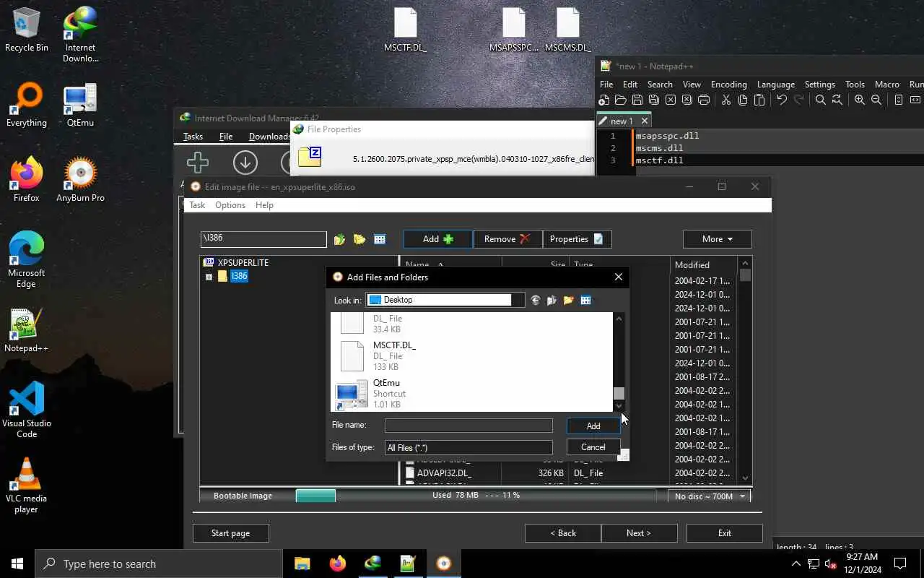Image resolution: width=924 pixels, height=578 pixels.
Task: Click the Windows Start button
Action: (17, 564)
